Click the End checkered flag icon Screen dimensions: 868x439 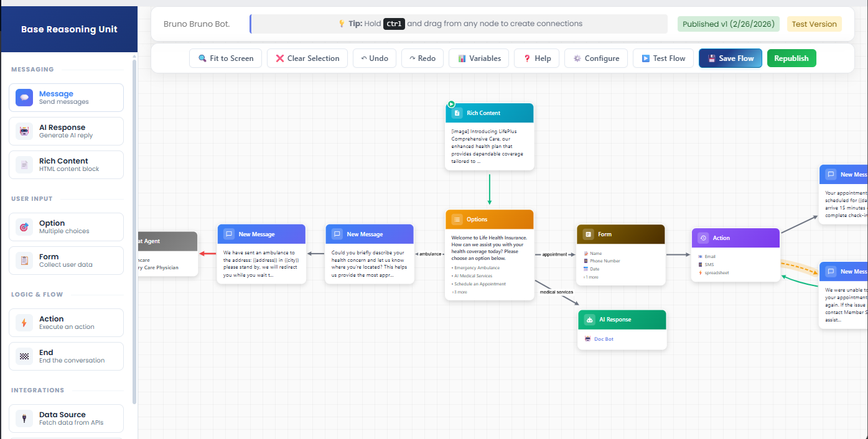[24, 356]
